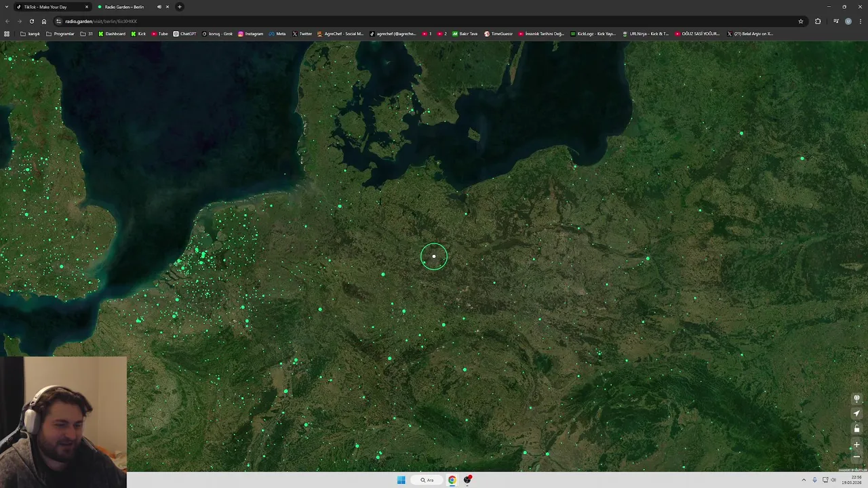This screenshot has width=868, height=488.
Task: Open the Chrome three-dot menu
Action: click(x=861, y=21)
